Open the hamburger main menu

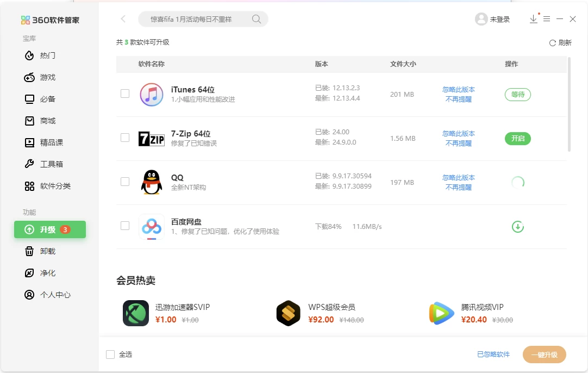[x=547, y=19]
